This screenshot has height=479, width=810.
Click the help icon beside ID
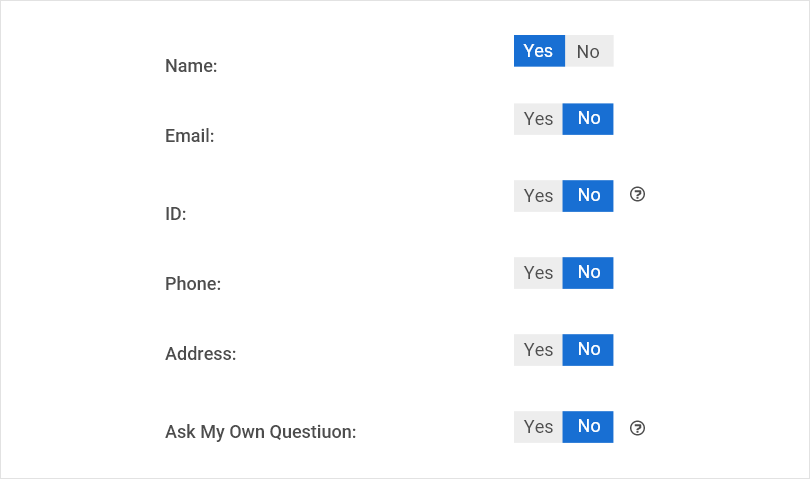637,194
